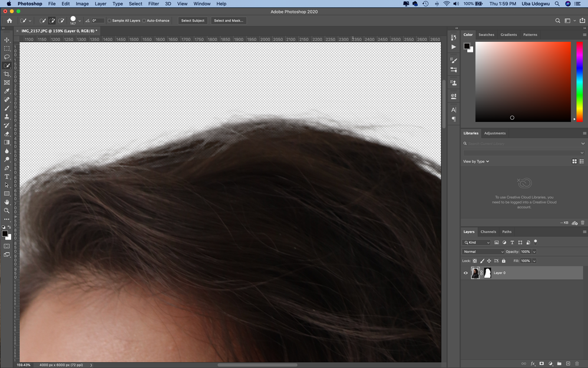The image size is (588, 368).
Task: Open Normal blend mode dropdown
Action: click(x=483, y=252)
